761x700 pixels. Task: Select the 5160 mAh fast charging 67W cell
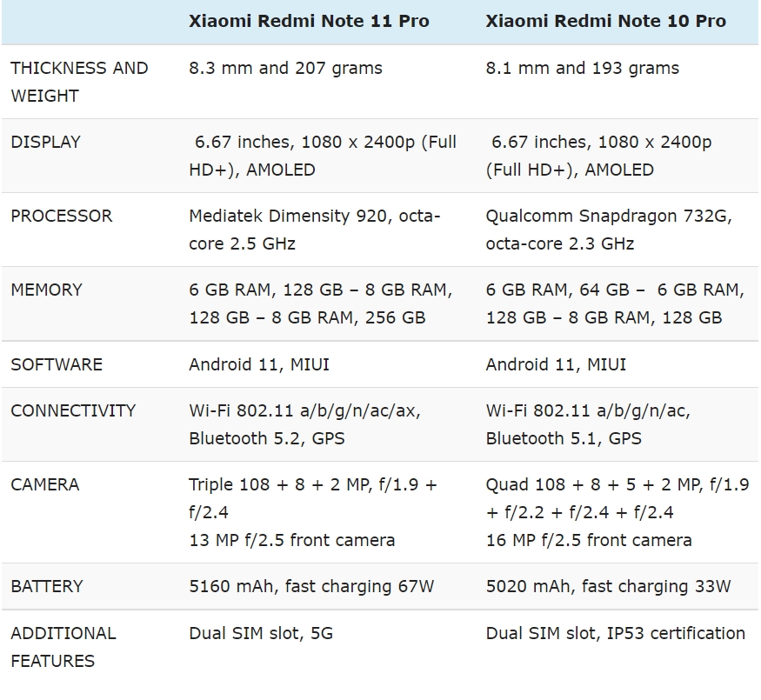[x=311, y=586]
